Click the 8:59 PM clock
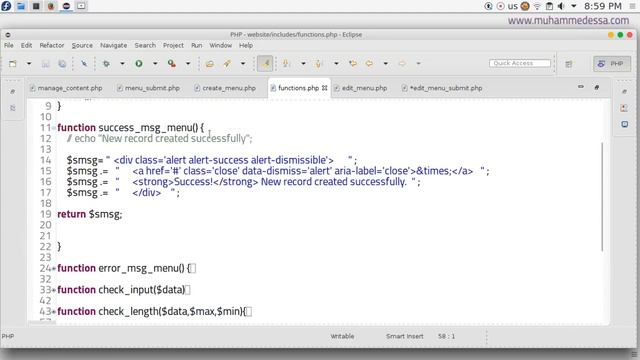The image size is (640, 360). point(602,6)
